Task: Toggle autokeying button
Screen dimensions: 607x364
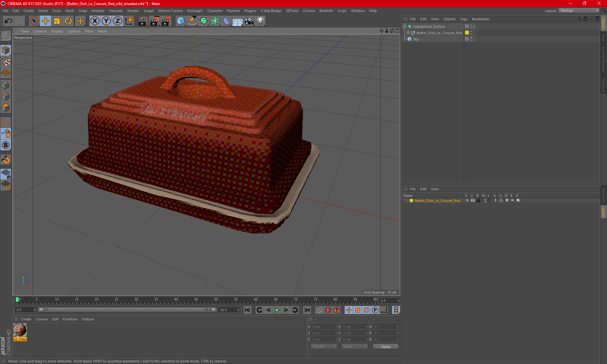Action: [328, 310]
